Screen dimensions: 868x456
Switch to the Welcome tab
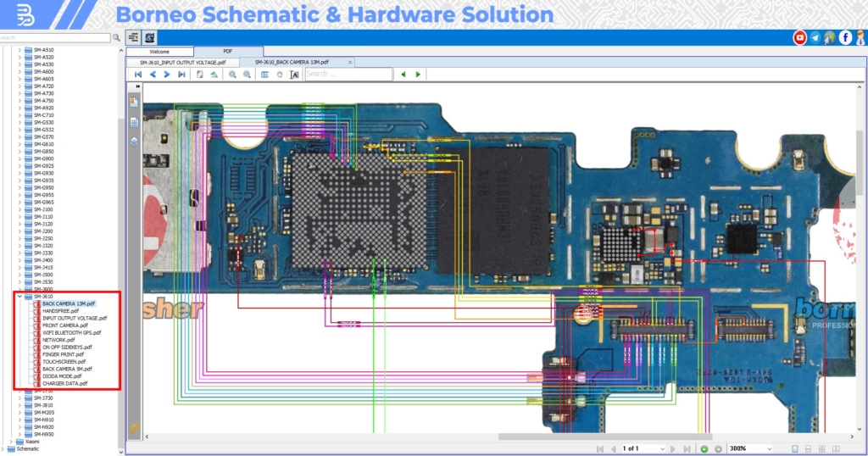[x=159, y=52]
